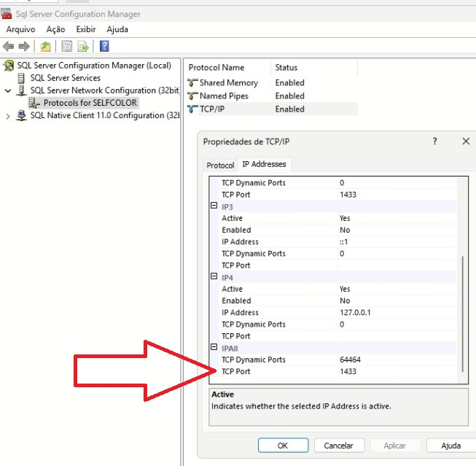Click the Shared Memory protocol icon

(192, 82)
